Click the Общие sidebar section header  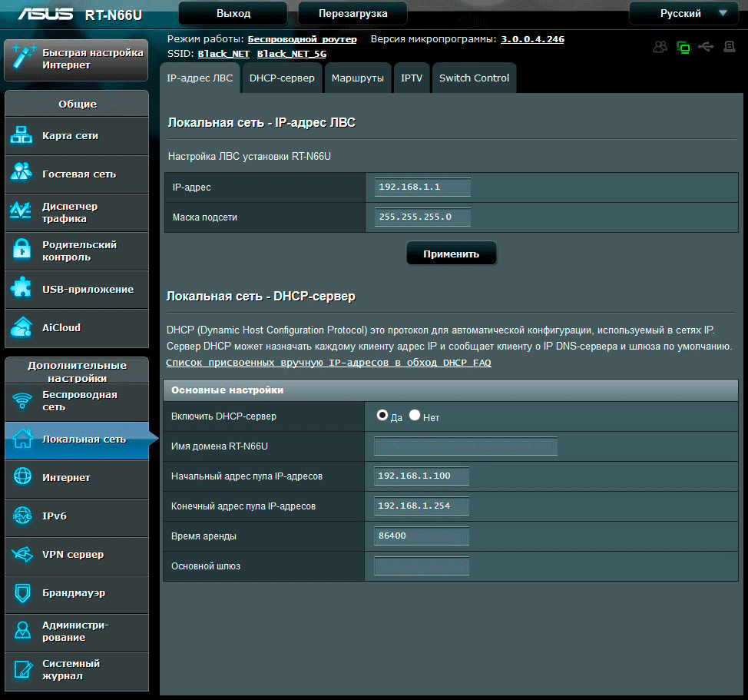[77, 104]
